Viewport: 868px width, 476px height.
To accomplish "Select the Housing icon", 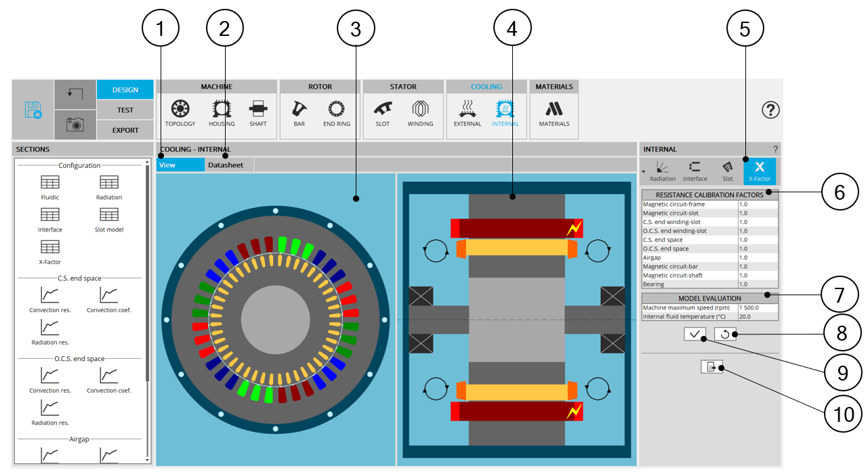I will pyautogui.click(x=222, y=112).
